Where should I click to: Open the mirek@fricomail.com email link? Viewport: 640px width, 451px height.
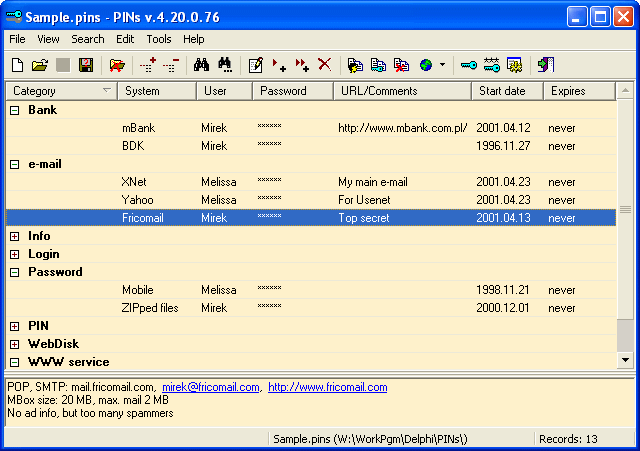(x=211, y=387)
